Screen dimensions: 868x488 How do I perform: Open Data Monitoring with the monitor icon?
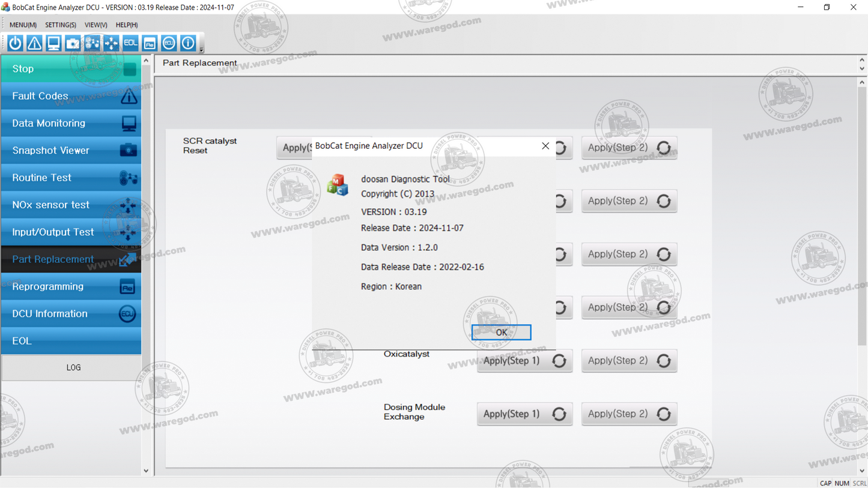[53, 43]
